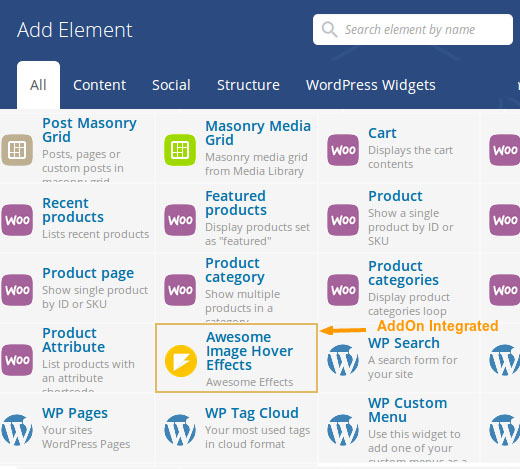Click the yellow Awesome Image Hover Effects icon
This screenshot has height=469, width=520.
click(181, 361)
